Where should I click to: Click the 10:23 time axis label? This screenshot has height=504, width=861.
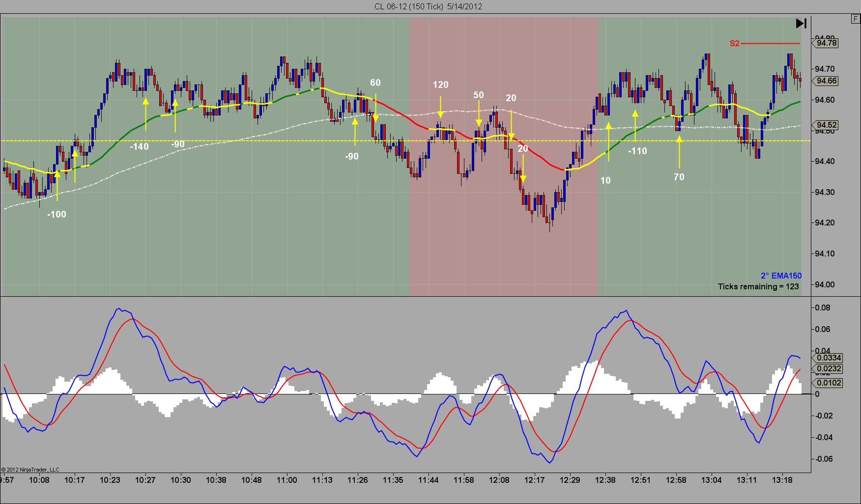click(x=110, y=480)
